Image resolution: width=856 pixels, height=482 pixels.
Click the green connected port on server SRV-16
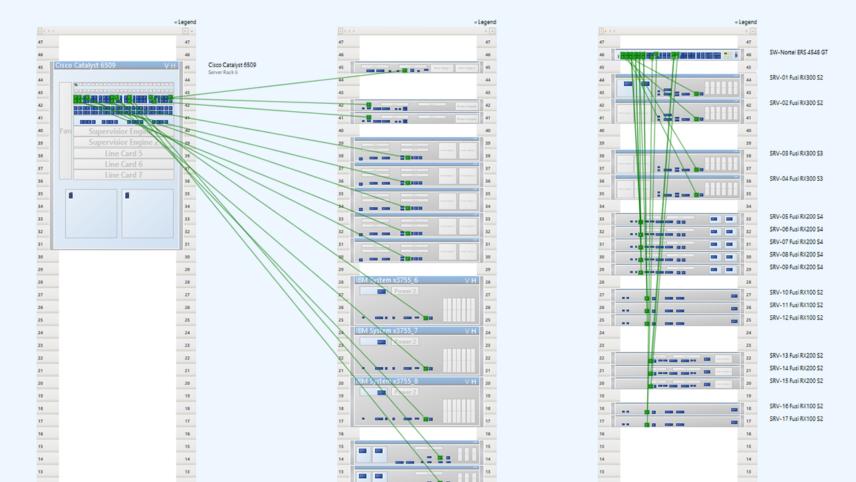[x=647, y=412]
